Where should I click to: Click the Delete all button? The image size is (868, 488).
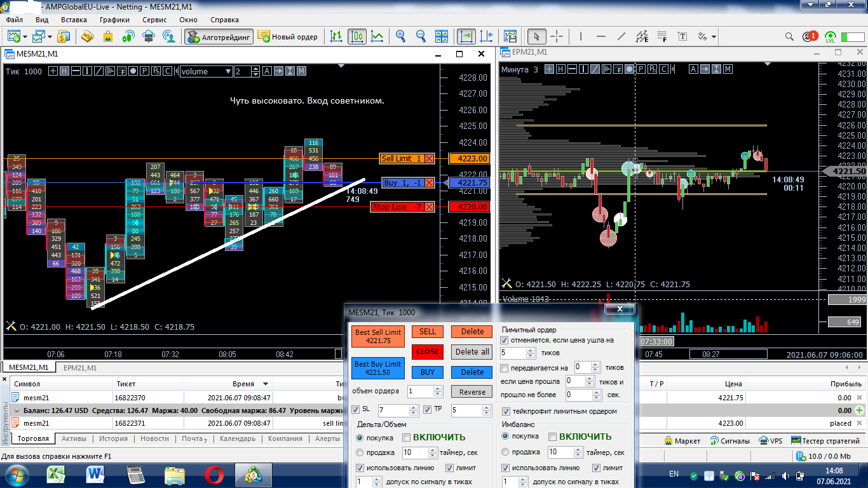pyautogui.click(x=471, y=352)
